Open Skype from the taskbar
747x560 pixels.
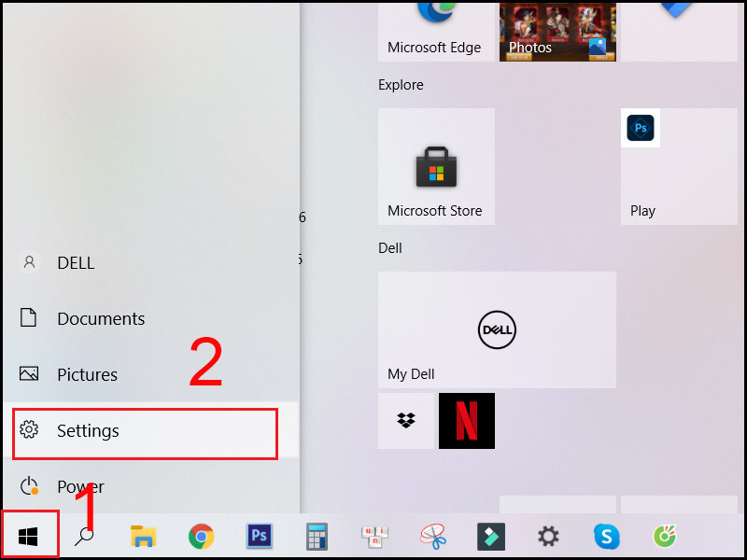606,536
